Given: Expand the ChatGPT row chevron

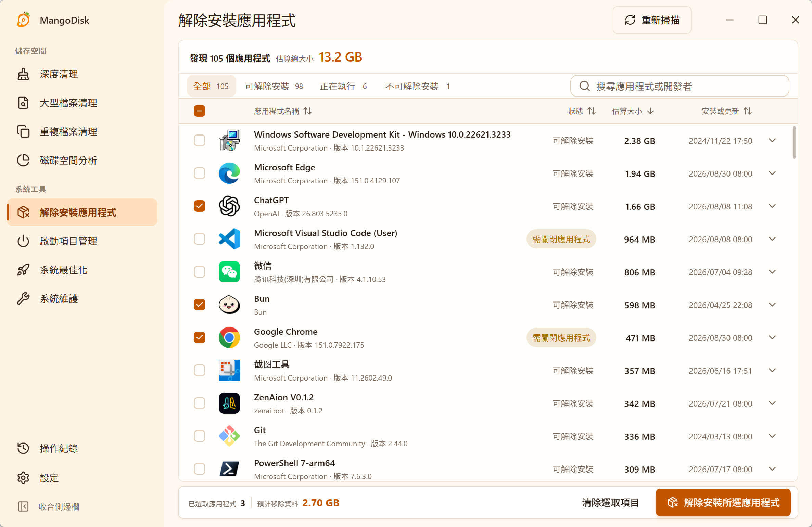Looking at the screenshot, I should point(772,206).
